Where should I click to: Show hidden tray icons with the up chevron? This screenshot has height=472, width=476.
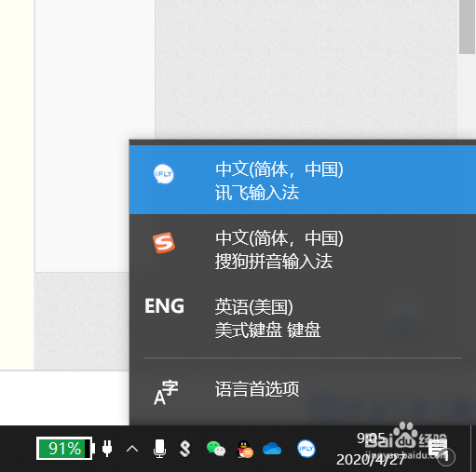pyautogui.click(x=132, y=449)
